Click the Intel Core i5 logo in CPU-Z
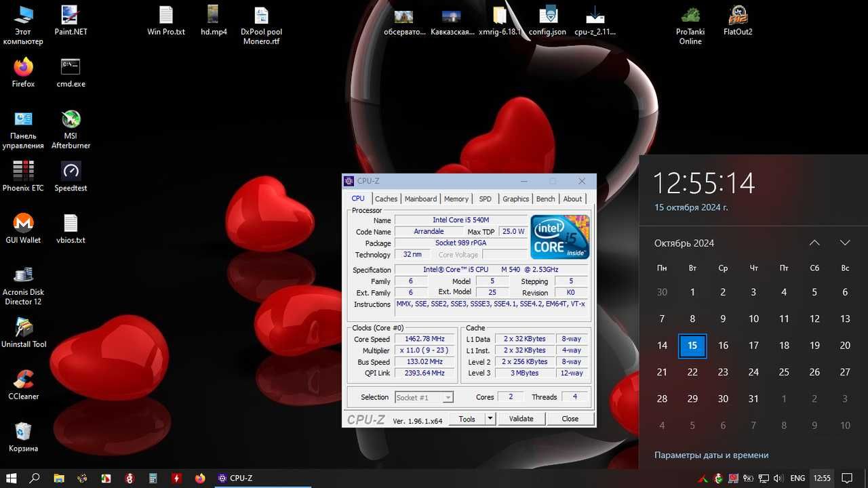868x488 pixels. 560,237
